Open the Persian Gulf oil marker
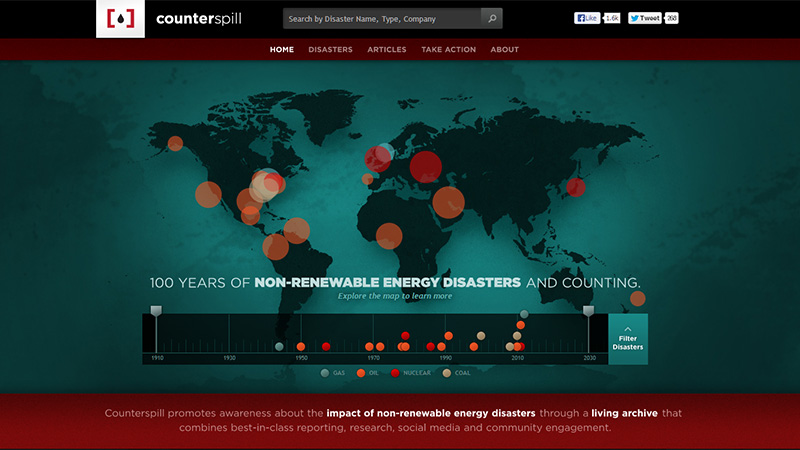This screenshot has width=800, height=450. click(x=448, y=203)
